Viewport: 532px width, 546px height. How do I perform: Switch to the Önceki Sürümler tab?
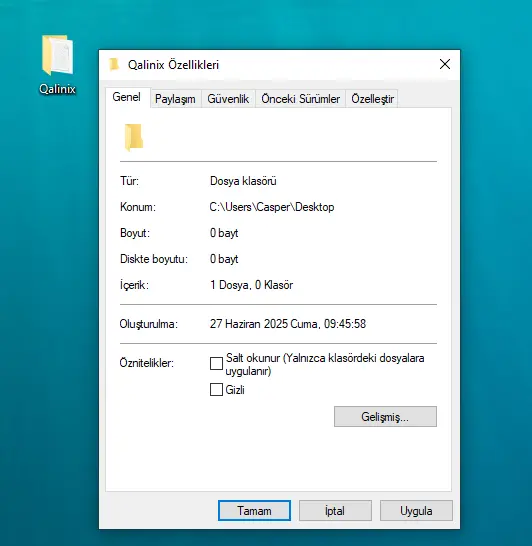(x=300, y=99)
